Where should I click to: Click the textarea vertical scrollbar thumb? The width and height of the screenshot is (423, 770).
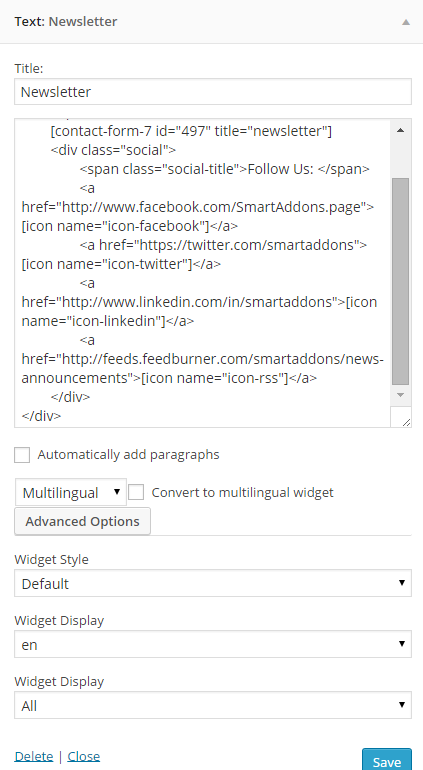(400, 281)
